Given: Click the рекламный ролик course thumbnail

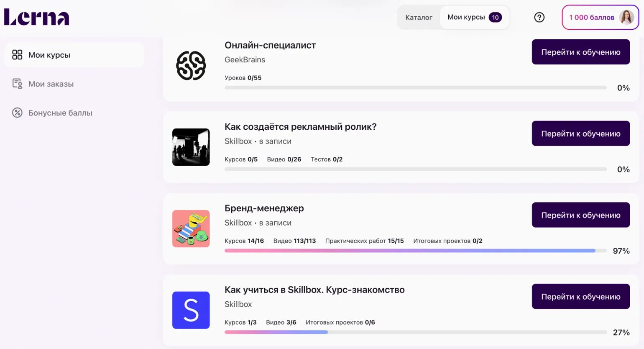Looking at the screenshot, I should coord(191,147).
